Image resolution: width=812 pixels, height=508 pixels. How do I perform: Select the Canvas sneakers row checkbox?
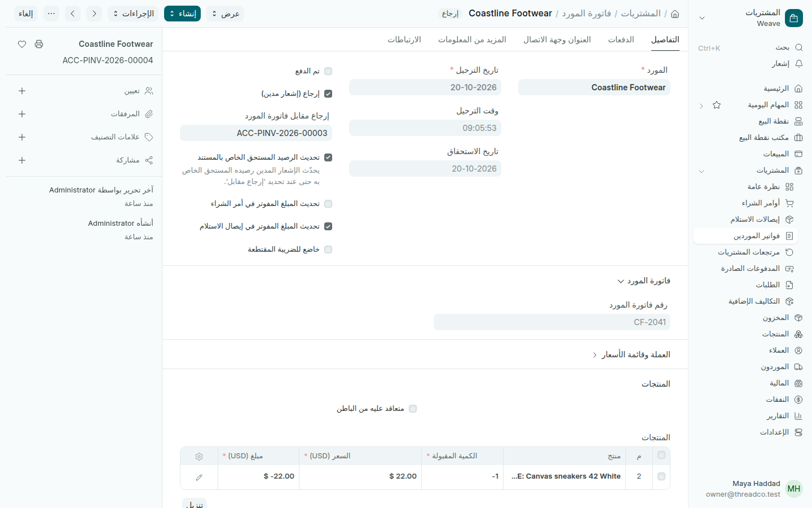coord(661,476)
